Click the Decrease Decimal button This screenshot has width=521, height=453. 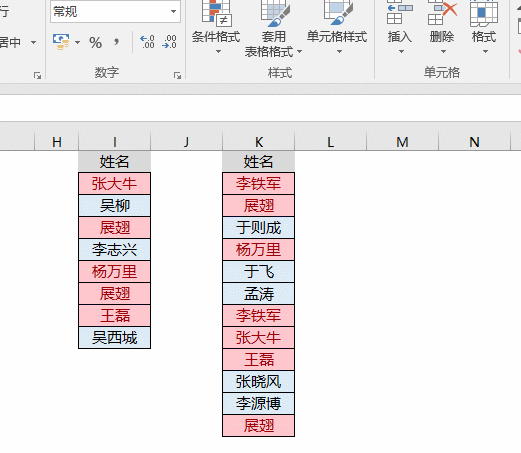coord(169,42)
